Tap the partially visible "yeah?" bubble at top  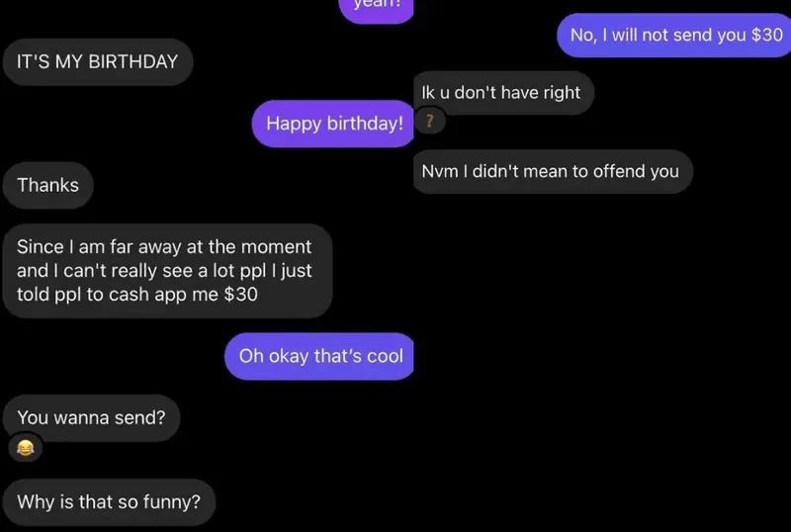coord(377,6)
